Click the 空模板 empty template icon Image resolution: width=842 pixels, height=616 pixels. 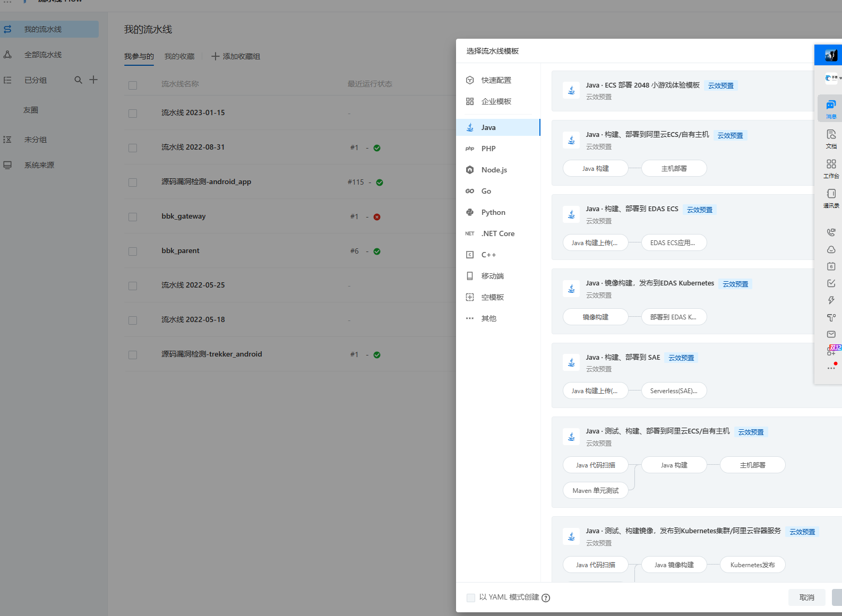(470, 297)
